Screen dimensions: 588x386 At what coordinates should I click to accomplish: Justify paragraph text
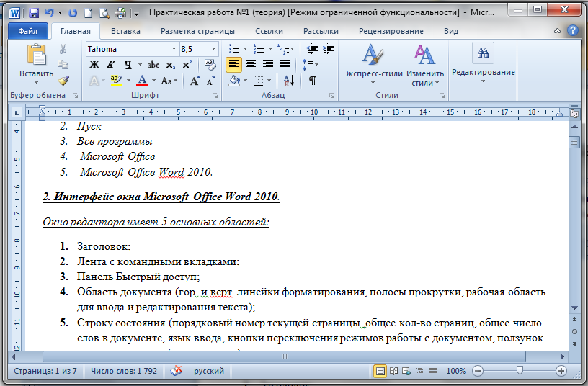285,65
